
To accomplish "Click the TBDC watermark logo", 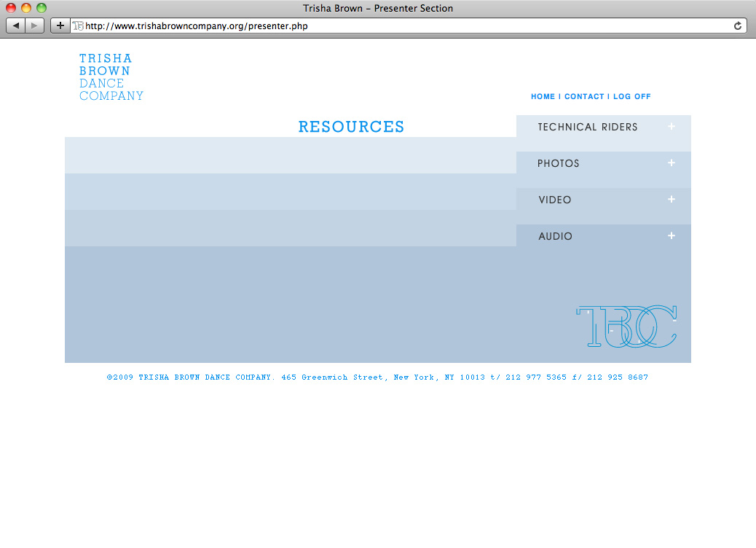I will pyautogui.click(x=627, y=326).
